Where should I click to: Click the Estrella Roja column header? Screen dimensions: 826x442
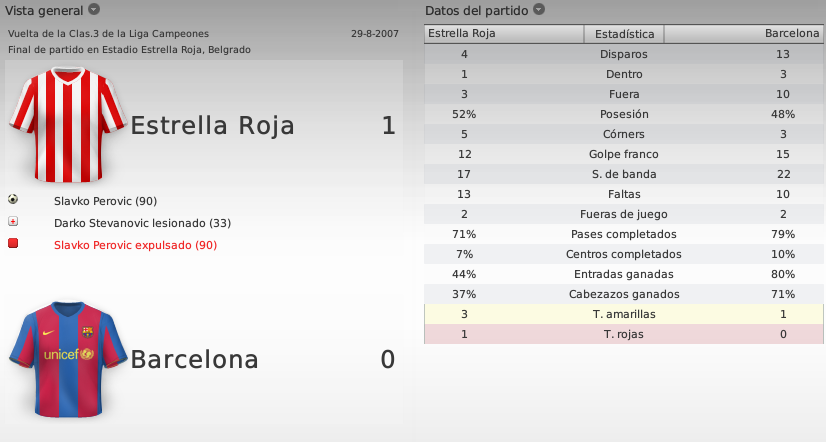504,34
